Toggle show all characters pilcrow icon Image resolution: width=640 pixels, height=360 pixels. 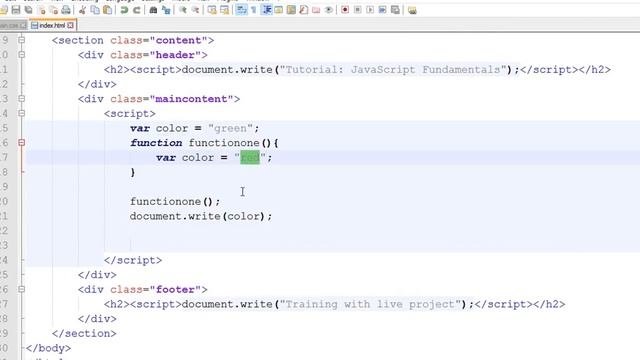click(x=253, y=10)
